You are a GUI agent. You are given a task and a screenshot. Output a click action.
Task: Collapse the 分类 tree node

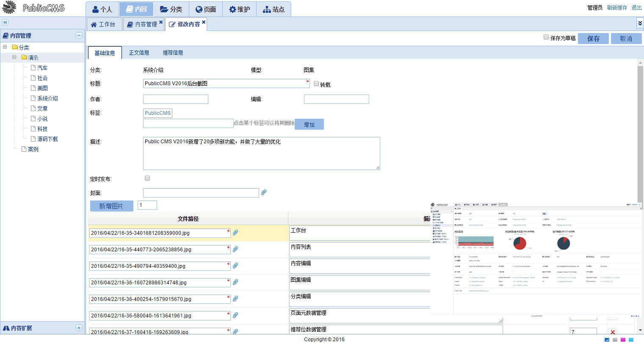[x=5, y=47]
